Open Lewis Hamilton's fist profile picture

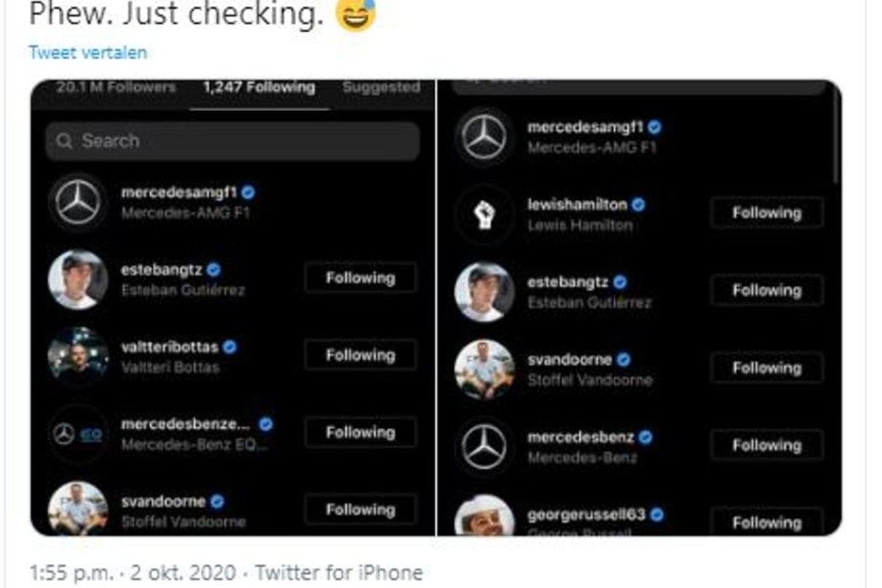tap(484, 214)
